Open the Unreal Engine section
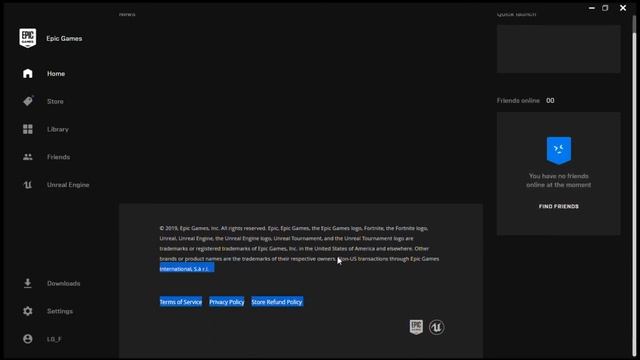The image size is (640, 360). [68, 185]
